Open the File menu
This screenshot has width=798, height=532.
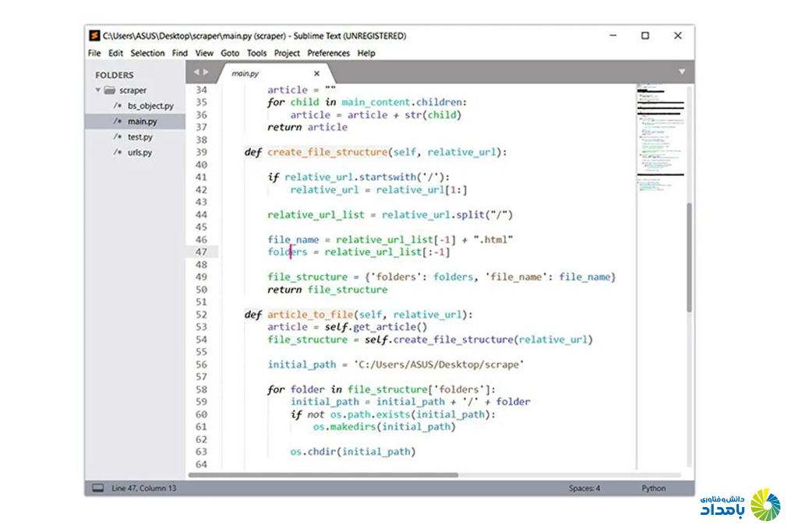click(x=94, y=53)
